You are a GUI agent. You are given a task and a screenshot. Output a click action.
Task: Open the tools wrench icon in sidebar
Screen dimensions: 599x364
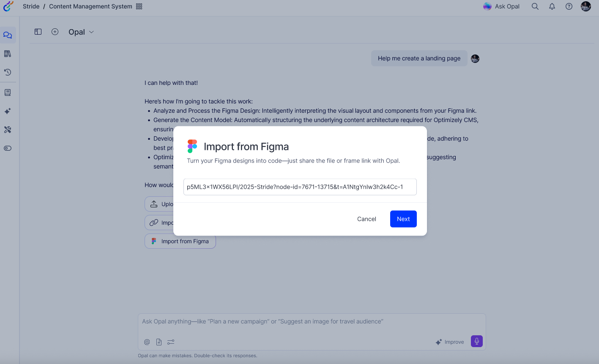tap(8, 130)
